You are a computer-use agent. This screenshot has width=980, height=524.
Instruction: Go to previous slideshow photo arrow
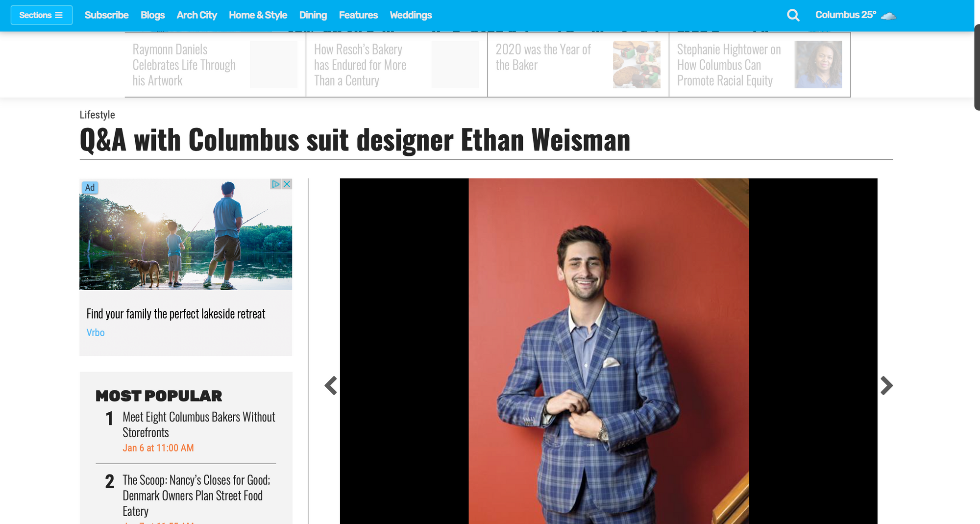tap(331, 386)
